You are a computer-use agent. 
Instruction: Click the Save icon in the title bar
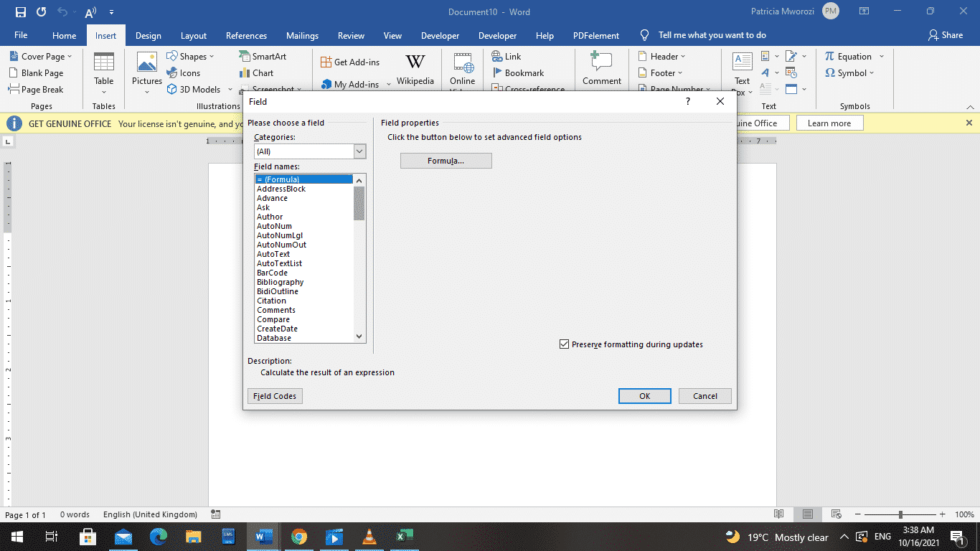[x=20, y=12]
